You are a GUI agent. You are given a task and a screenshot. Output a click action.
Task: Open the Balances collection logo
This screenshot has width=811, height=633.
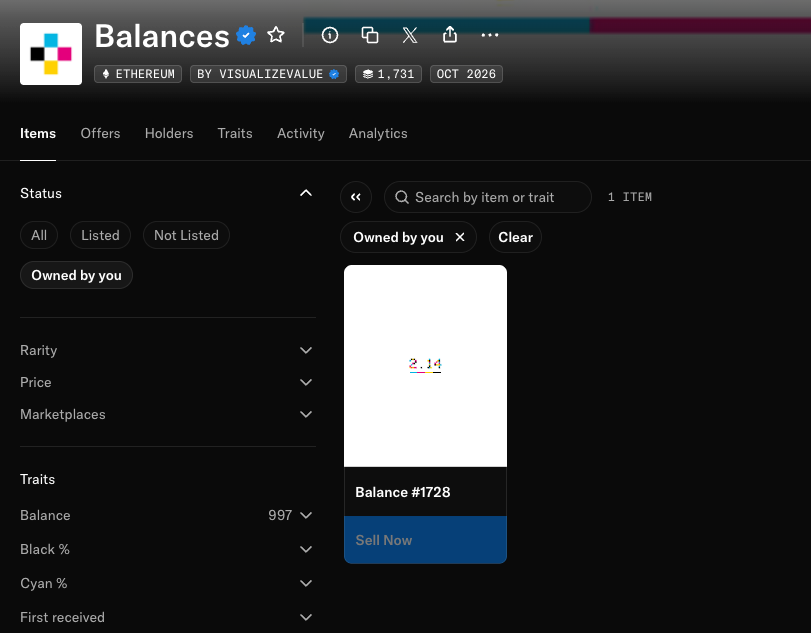click(51, 54)
